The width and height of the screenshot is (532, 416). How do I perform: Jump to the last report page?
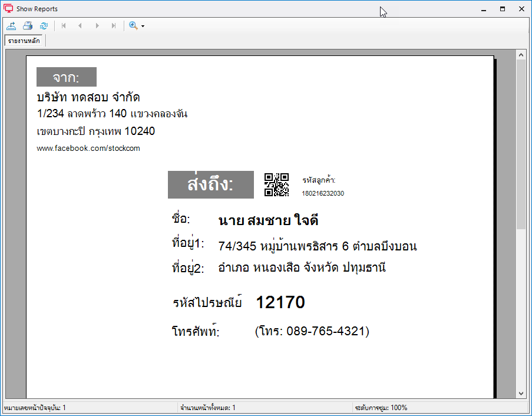[x=114, y=26]
